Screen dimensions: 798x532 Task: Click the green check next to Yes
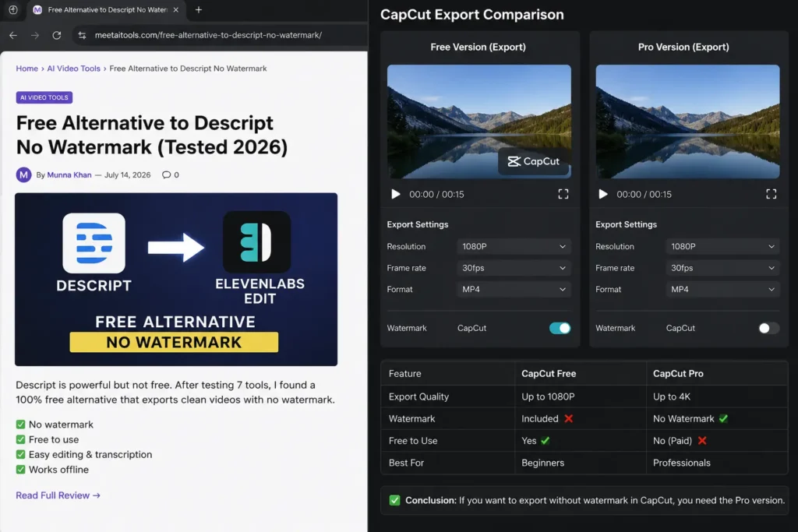tap(545, 441)
